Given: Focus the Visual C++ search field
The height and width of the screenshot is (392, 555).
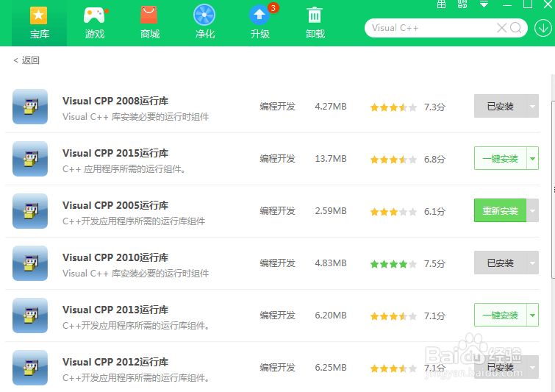Looking at the screenshot, I should pyautogui.click(x=430, y=28).
